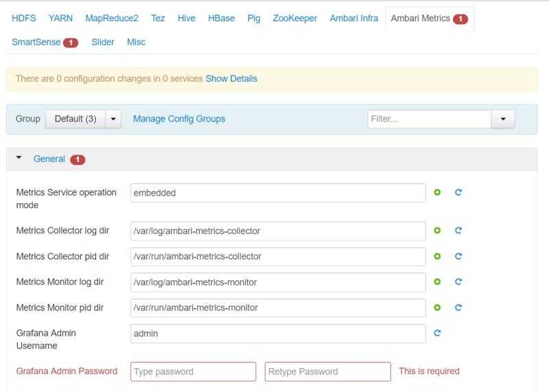
Task: Click green override icon for Metrics Collector pid dir
Action: (437, 256)
